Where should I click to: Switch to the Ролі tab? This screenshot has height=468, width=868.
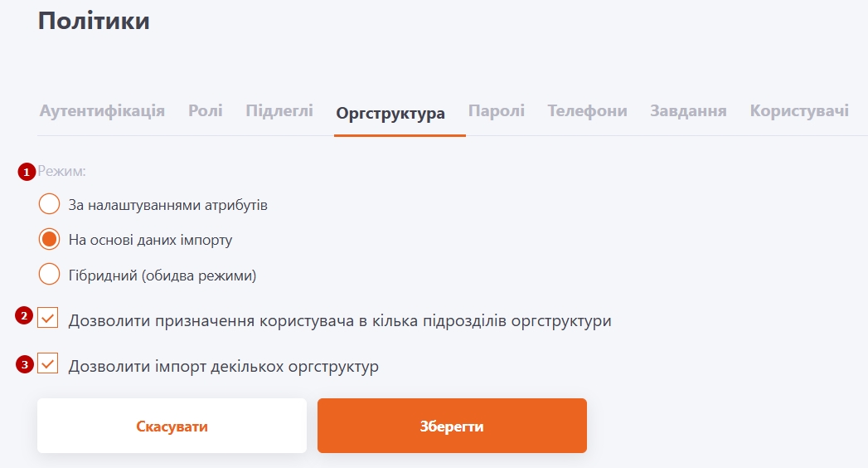[x=205, y=111]
